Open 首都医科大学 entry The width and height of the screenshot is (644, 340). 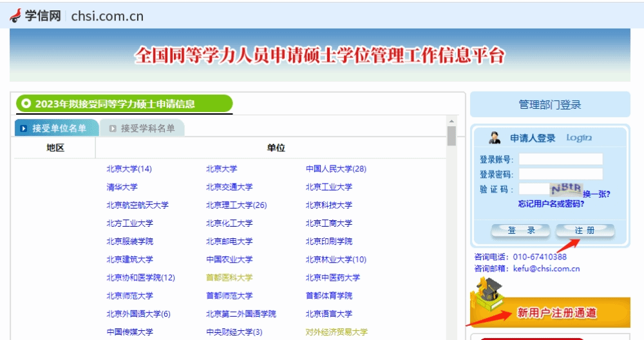point(229,278)
